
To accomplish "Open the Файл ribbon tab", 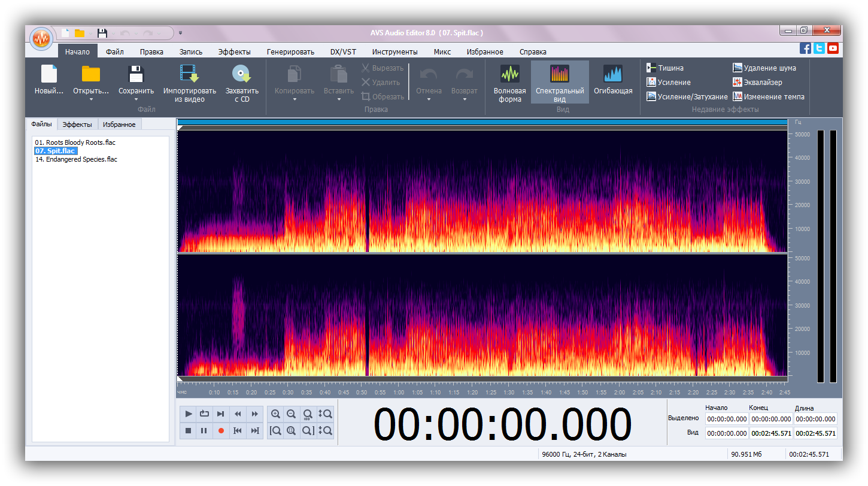I will pos(114,52).
